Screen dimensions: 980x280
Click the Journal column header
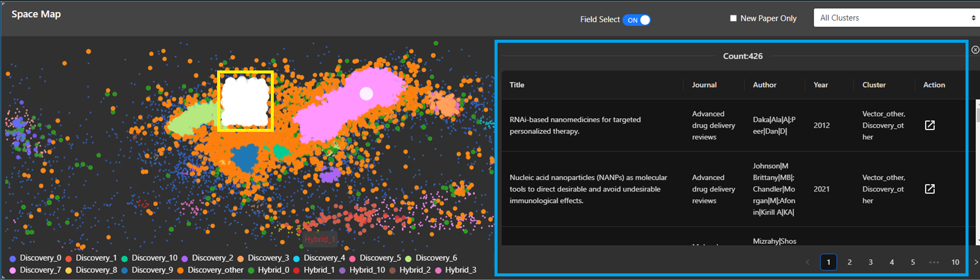(704, 85)
